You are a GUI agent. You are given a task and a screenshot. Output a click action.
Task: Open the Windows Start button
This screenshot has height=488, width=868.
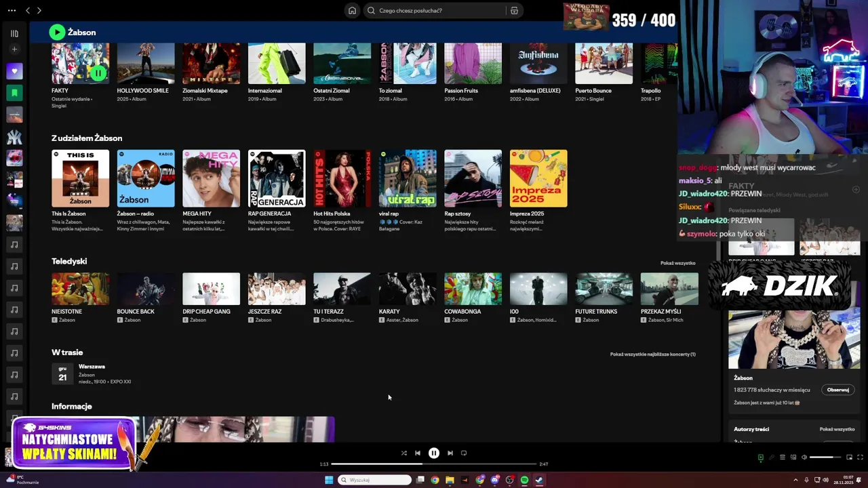point(329,480)
